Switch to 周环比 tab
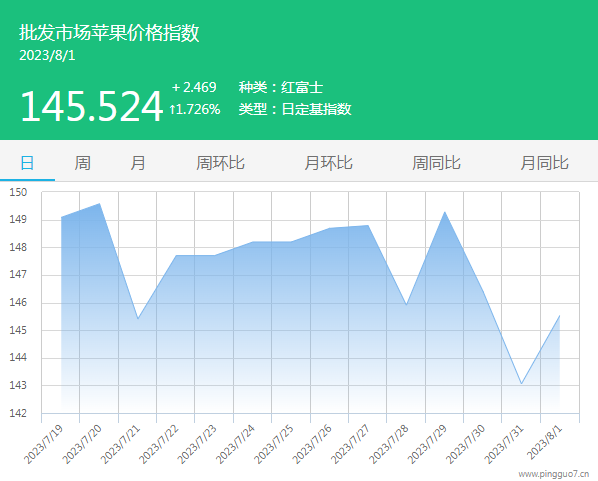Viewport: 598px width, 481px height. (220, 163)
